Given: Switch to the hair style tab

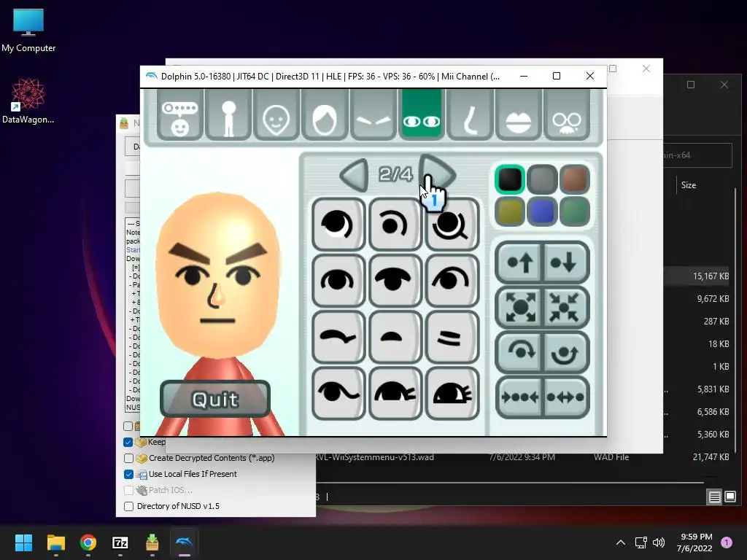Looking at the screenshot, I should pyautogui.click(x=325, y=115).
